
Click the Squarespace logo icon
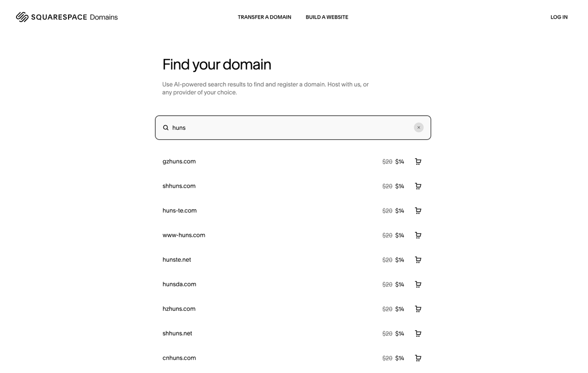point(22,17)
